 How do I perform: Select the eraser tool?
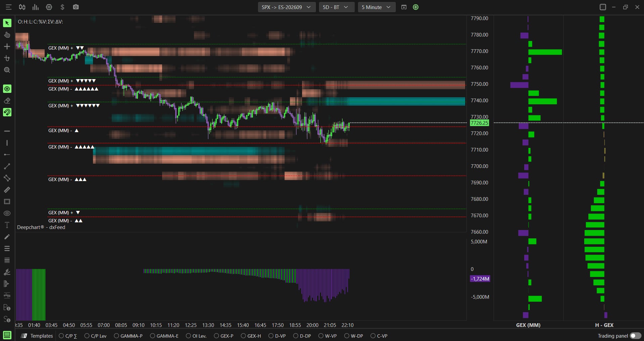[x=7, y=101]
